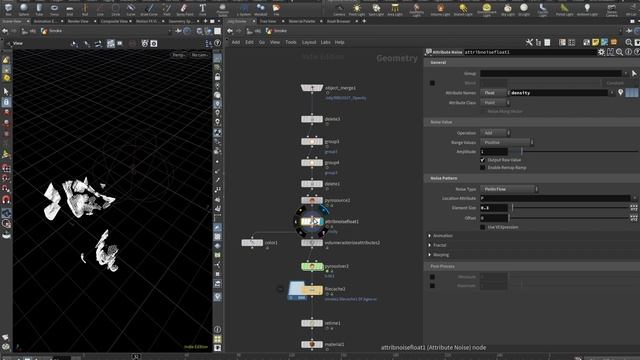The image size is (640, 360).
Task: Click the General section header
Action: pyautogui.click(x=532, y=63)
